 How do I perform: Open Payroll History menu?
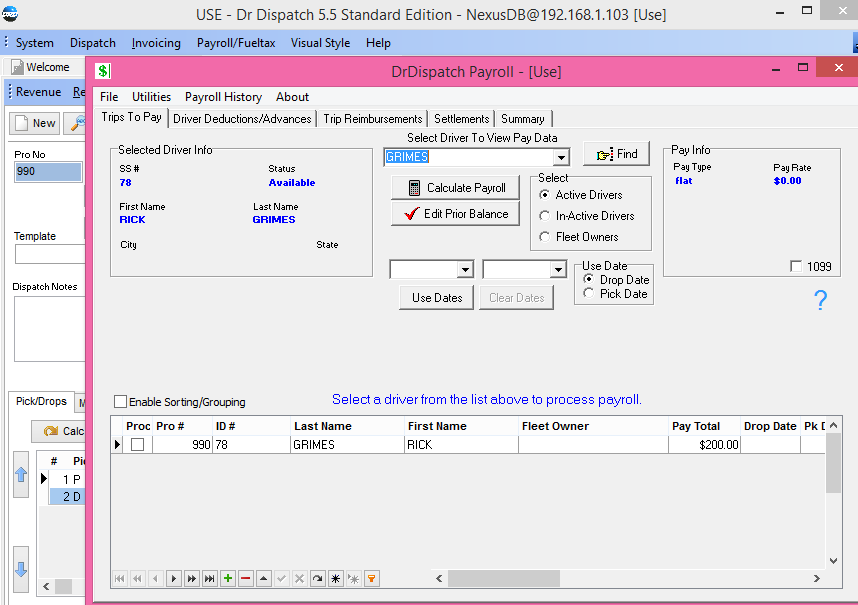point(223,97)
